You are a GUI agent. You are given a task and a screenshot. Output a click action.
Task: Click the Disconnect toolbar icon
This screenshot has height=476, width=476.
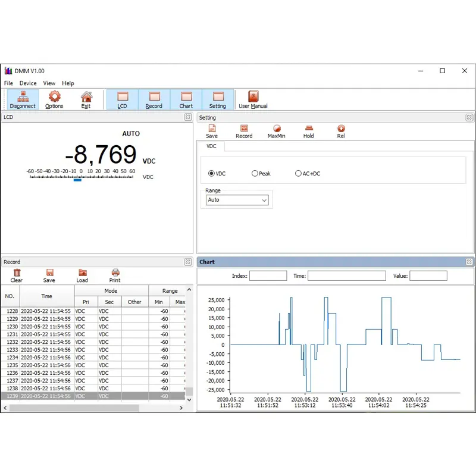pyautogui.click(x=23, y=99)
